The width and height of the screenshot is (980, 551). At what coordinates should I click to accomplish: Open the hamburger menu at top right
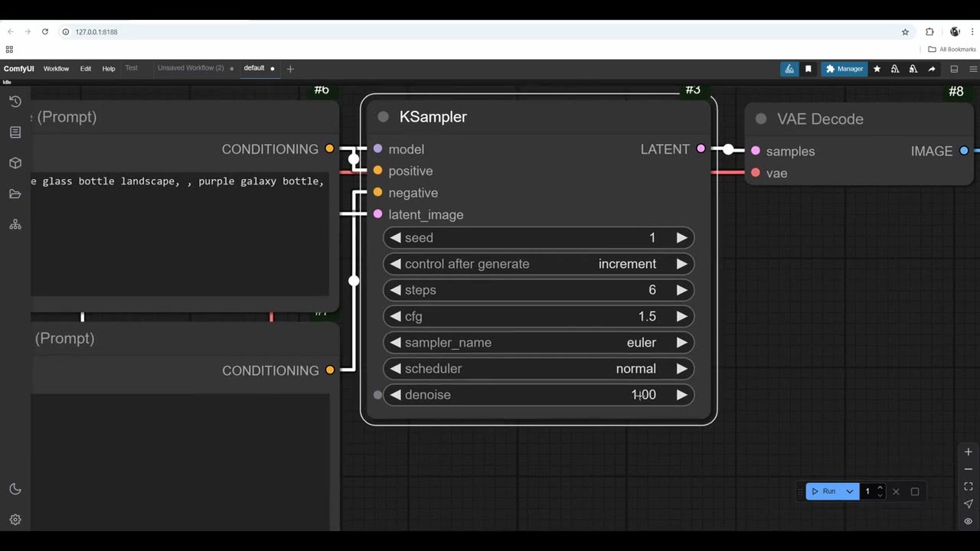(973, 69)
